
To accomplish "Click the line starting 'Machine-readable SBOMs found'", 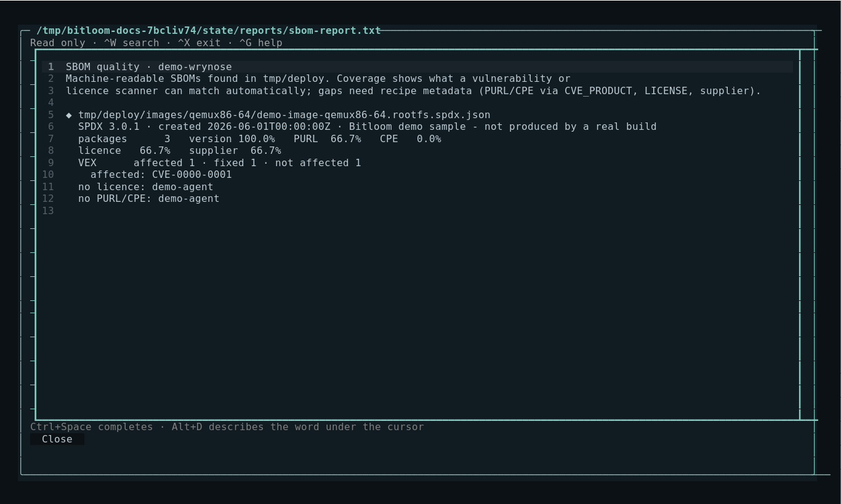I will point(318,78).
